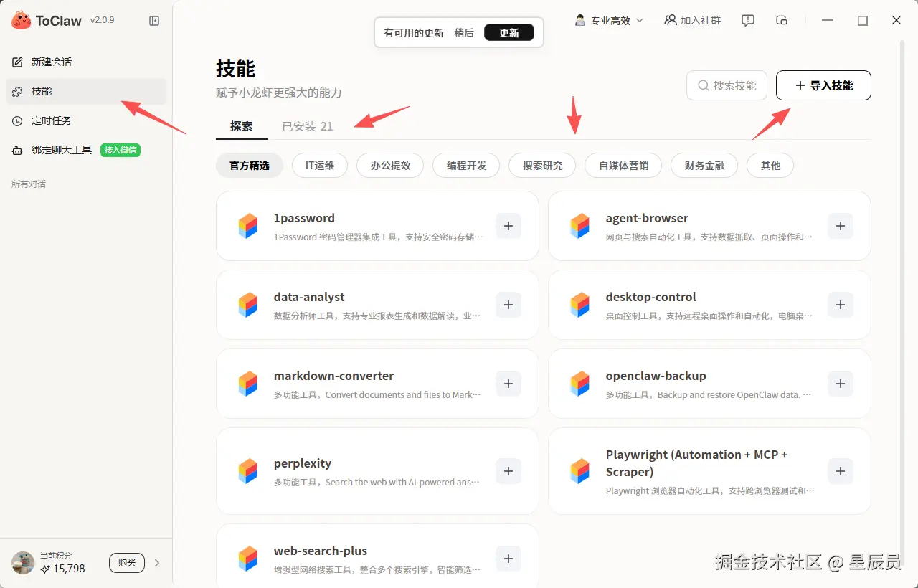Switch to the 已安装 21 tab
Screen dimensions: 918x588
(x=308, y=126)
